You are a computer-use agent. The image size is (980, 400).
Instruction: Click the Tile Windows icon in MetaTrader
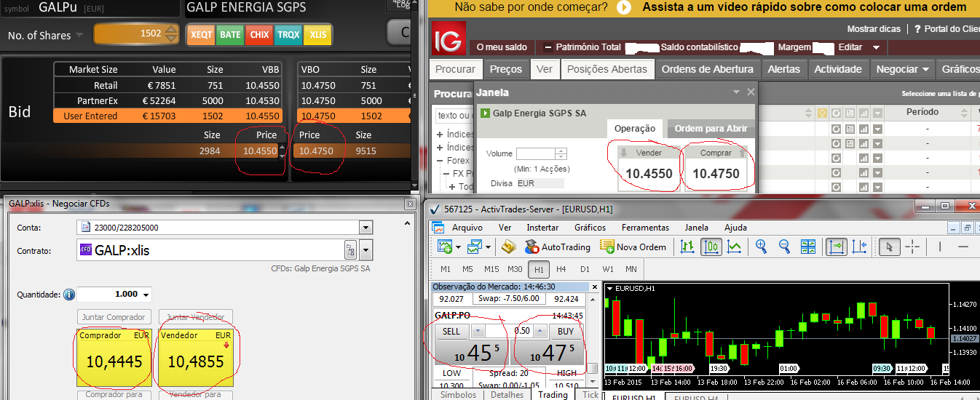pyautogui.click(x=808, y=247)
